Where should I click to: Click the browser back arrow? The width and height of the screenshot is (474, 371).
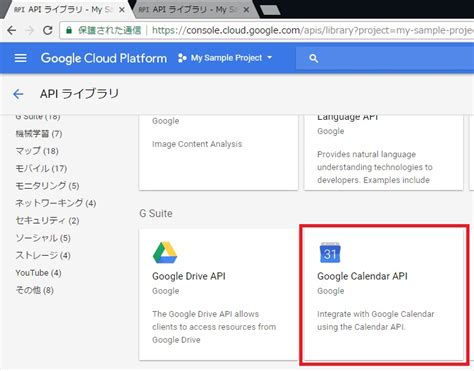click(x=12, y=30)
